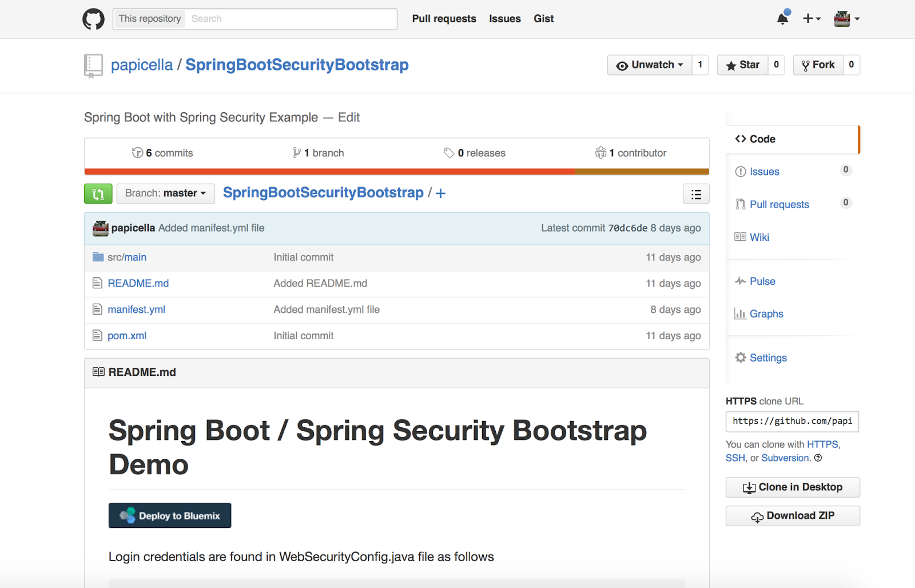Viewport: 915px width, 588px height.
Task: Click the tag icon beside 0 releases
Action: coord(449,153)
